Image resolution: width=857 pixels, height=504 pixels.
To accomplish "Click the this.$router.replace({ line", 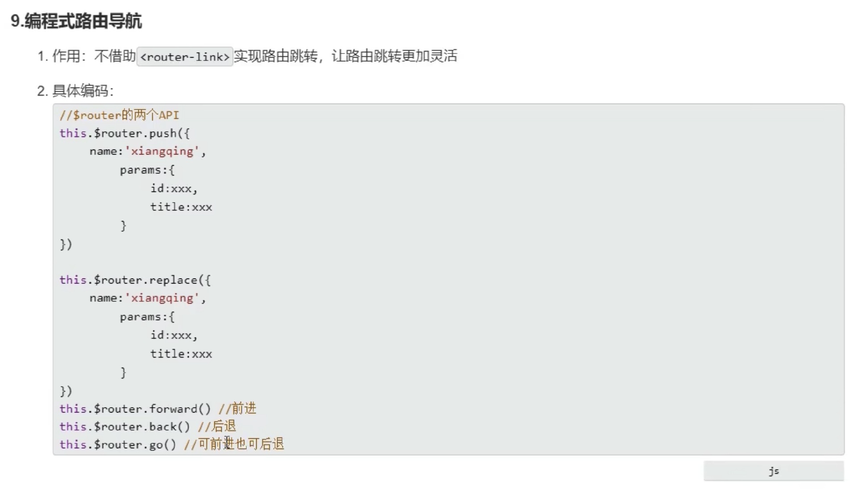I will click(135, 280).
